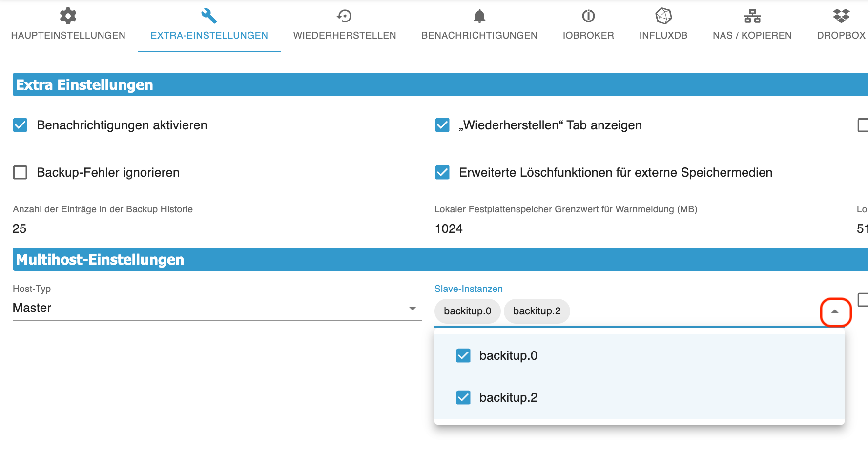The height and width of the screenshot is (455, 868).
Task: Open the InfluxDB tab label
Action: pos(663,35)
